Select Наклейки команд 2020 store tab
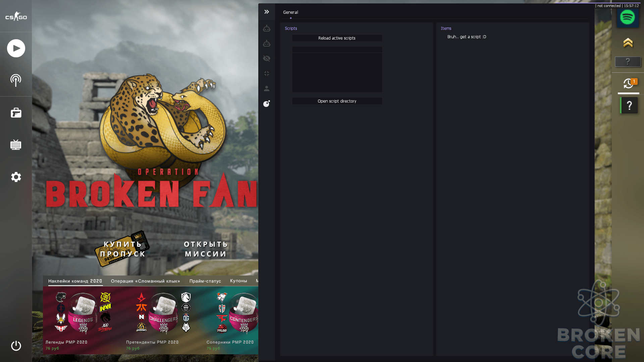Screen dimensions: 644x362 [x=75, y=281]
